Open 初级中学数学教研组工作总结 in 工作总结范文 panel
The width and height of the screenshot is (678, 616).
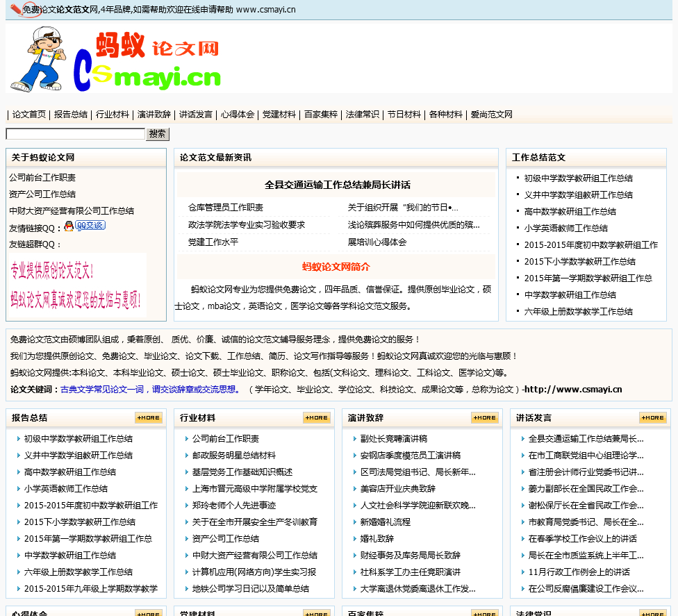(579, 178)
